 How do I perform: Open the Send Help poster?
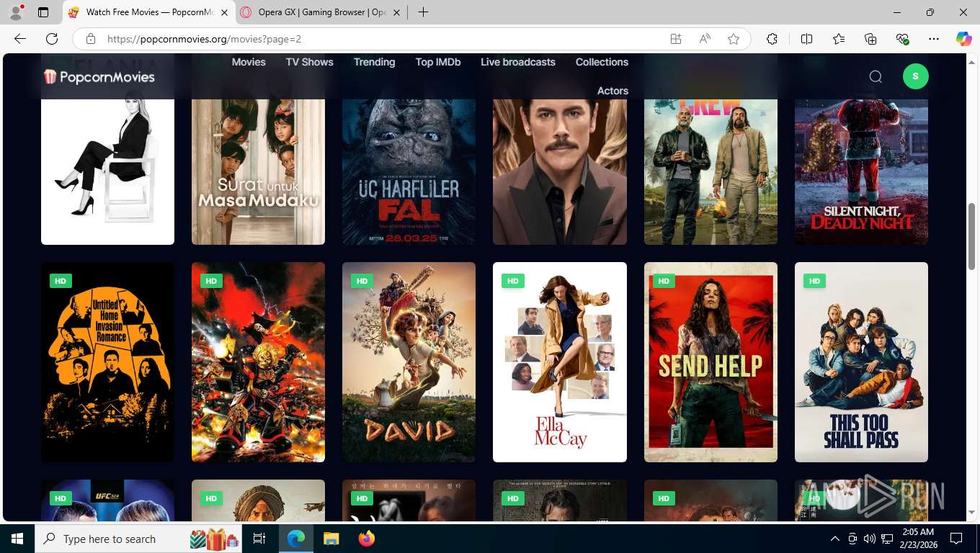pos(710,362)
